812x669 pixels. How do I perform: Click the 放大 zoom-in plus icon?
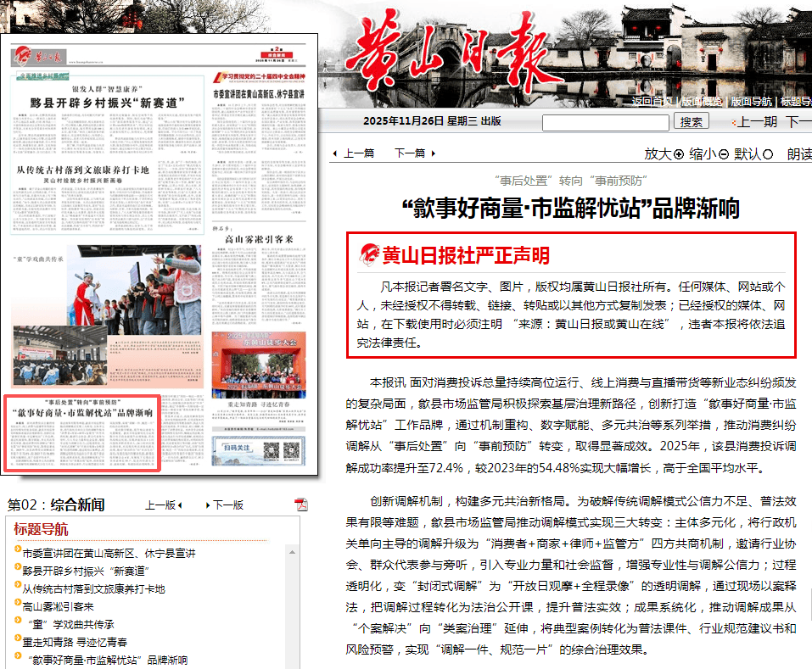coord(678,154)
